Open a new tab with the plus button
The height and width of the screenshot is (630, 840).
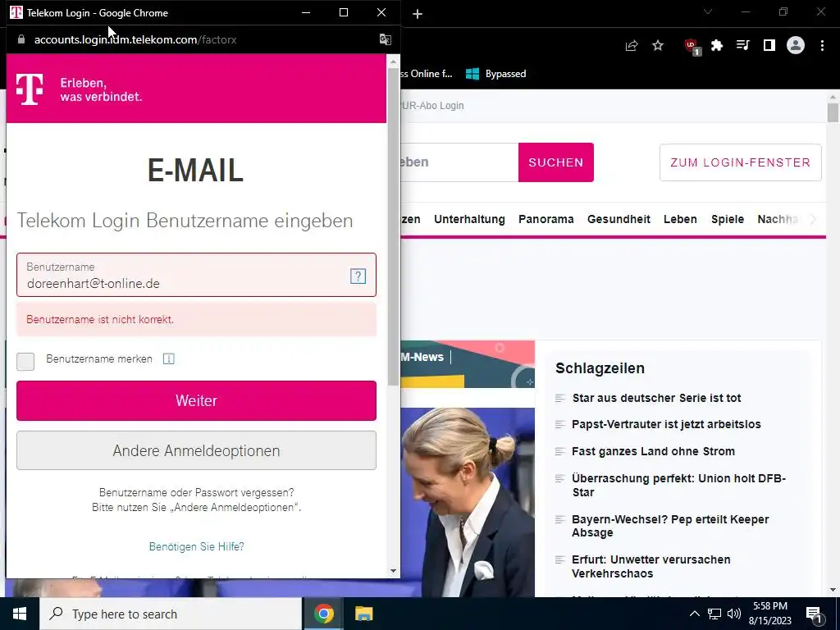[x=418, y=15]
